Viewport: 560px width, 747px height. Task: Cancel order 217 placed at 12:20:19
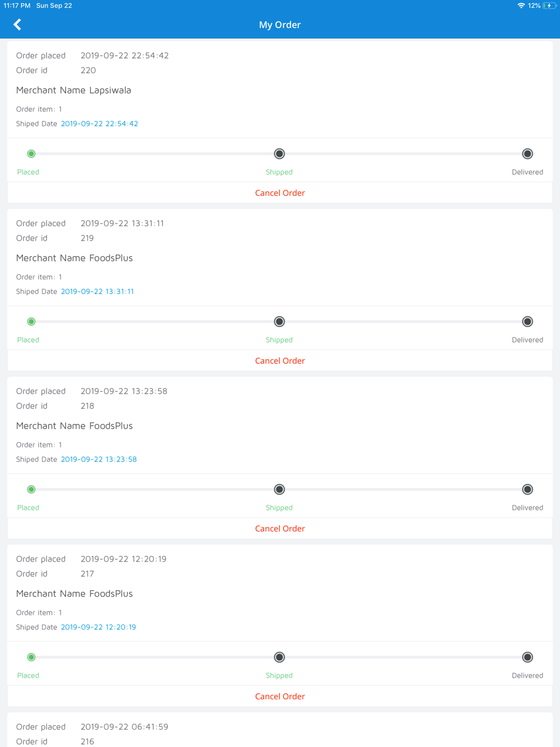pos(280,697)
